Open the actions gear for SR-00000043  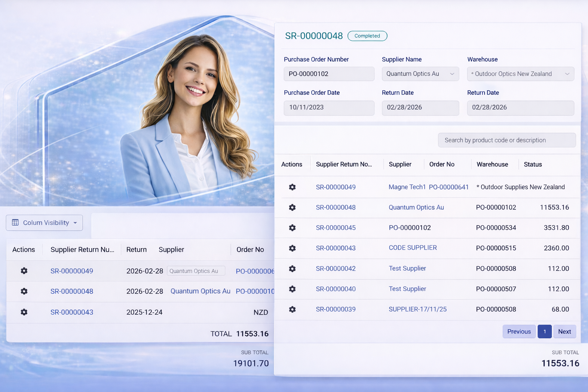292,248
